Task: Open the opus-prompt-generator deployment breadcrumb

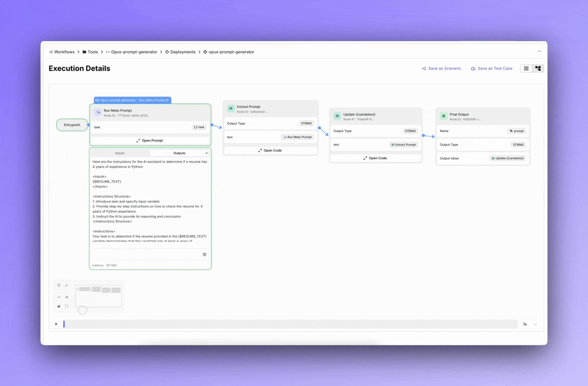Action: coord(231,52)
